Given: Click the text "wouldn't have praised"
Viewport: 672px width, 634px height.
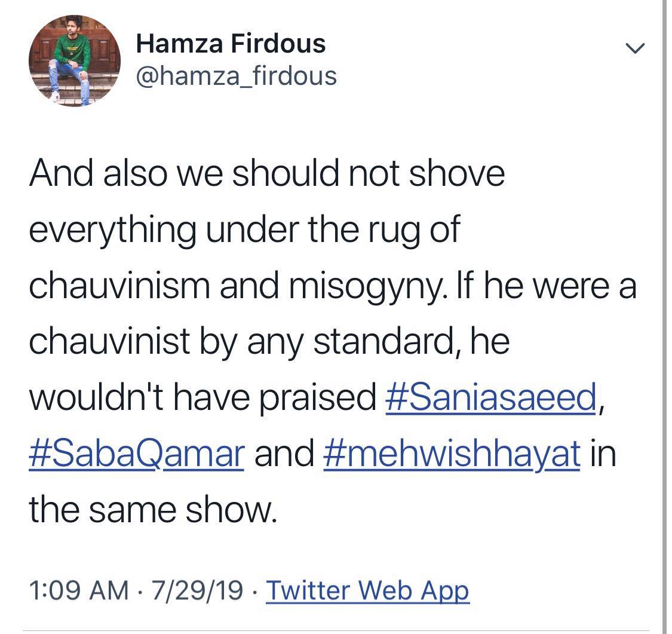Looking at the screenshot, I should click(x=202, y=398).
